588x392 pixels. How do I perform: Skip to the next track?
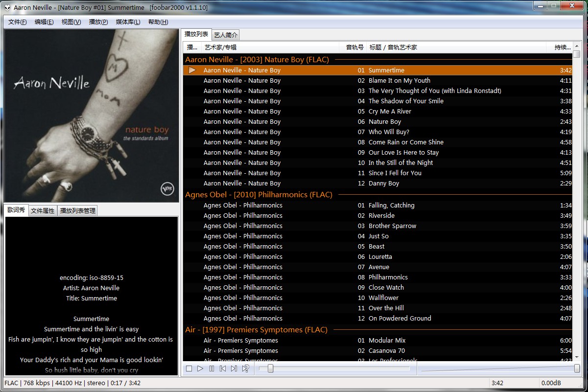234,369
